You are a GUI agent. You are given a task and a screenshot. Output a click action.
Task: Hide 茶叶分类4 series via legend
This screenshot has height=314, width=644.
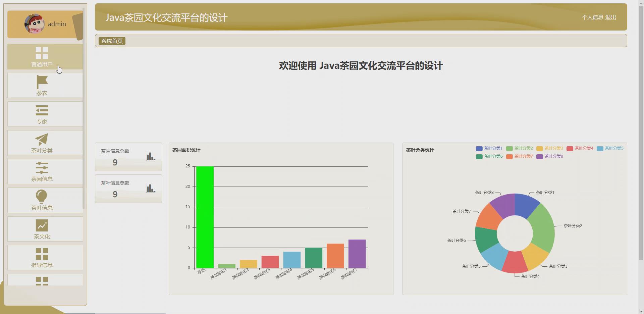(580, 148)
